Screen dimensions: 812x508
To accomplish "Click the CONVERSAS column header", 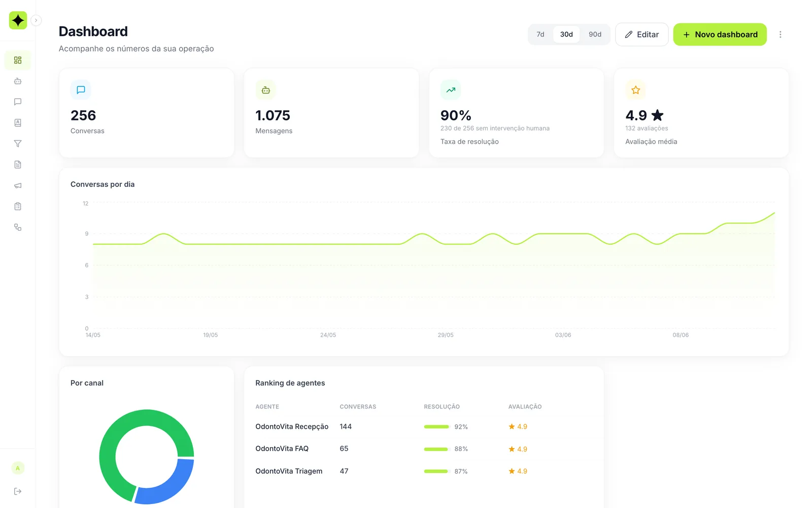I will coord(358,407).
